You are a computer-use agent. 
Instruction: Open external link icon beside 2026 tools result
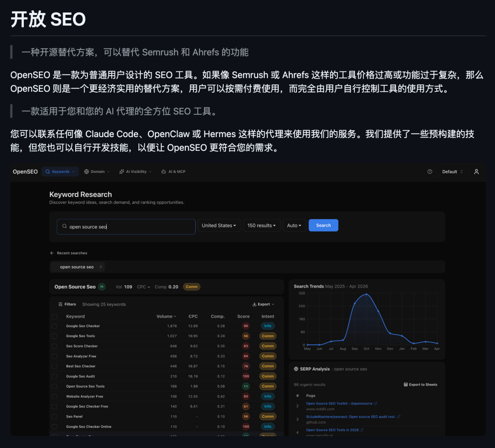pyautogui.click(x=362, y=430)
